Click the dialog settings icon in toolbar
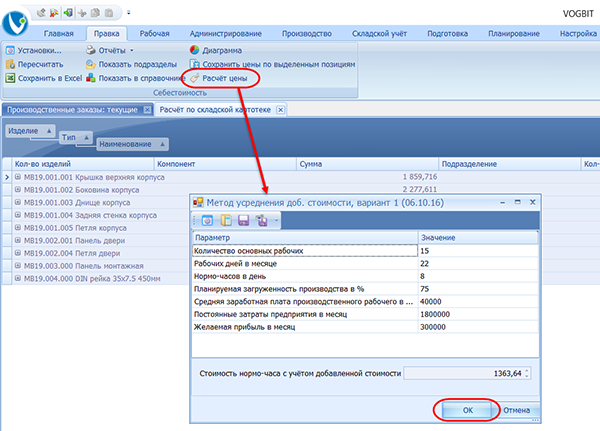This screenshot has height=431, width=600. [207, 220]
